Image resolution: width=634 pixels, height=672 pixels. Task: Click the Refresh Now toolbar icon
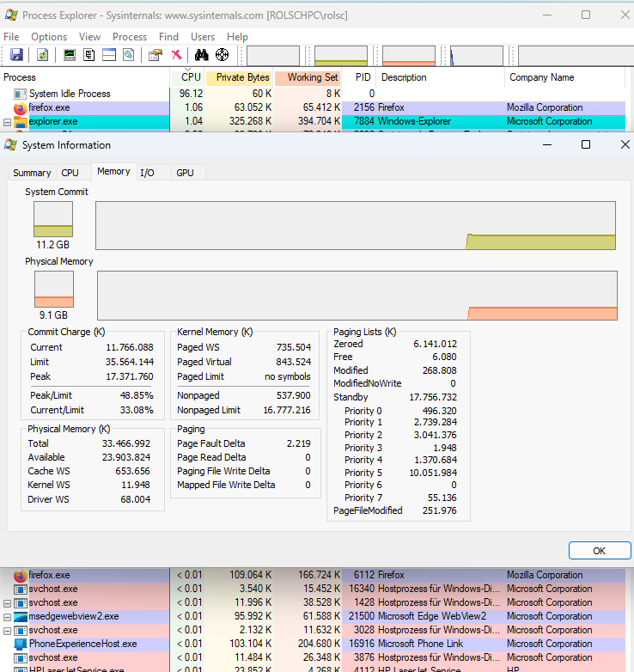tap(42, 55)
